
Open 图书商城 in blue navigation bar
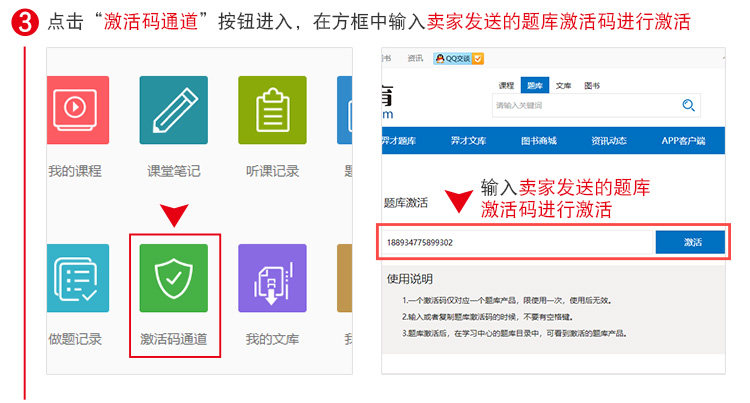(x=539, y=141)
